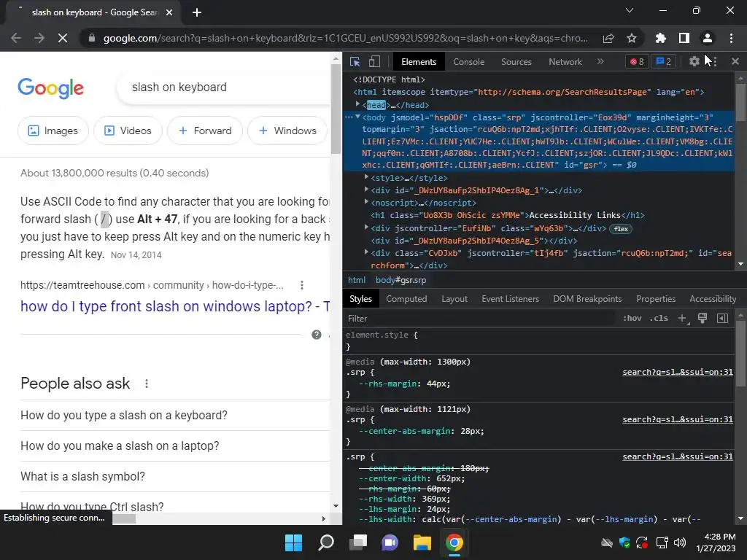Screen dimensions: 747x560
Task: Open the DOM Breakpoints tab
Action: (x=587, y=299)
